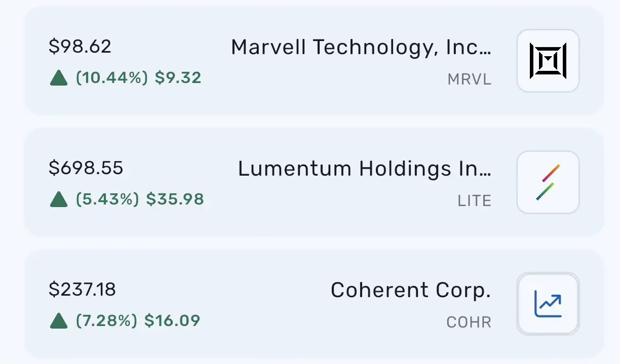This screenshot has height=364, width=620.
Task: Select the MRVL ticker symbol
Action: click(469, 79)
